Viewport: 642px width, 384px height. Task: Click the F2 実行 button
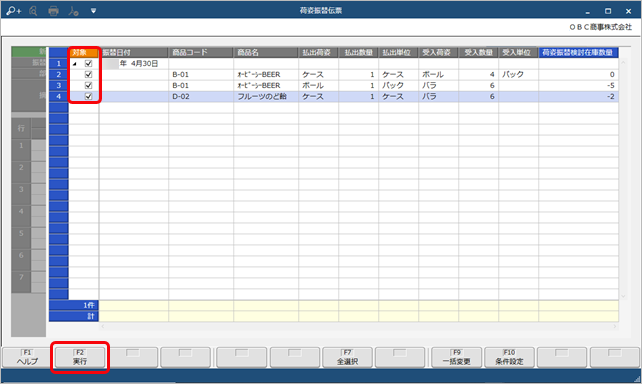tap(80, 357)
